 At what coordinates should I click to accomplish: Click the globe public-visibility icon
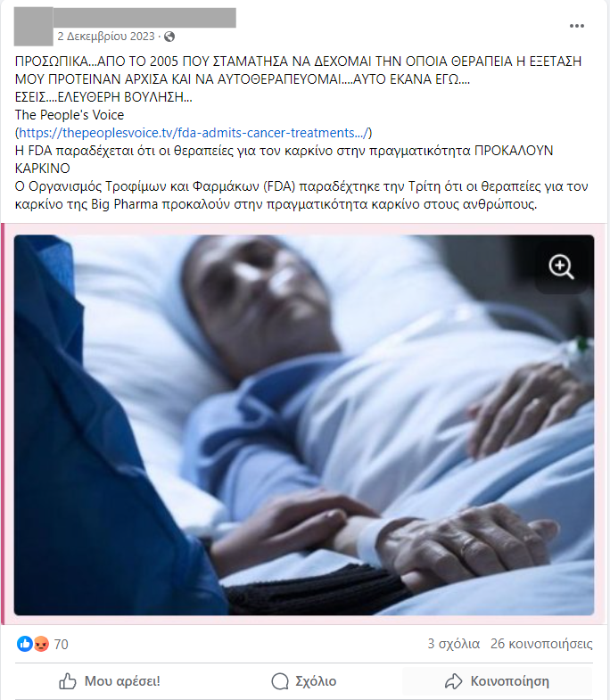click(169, 37)
